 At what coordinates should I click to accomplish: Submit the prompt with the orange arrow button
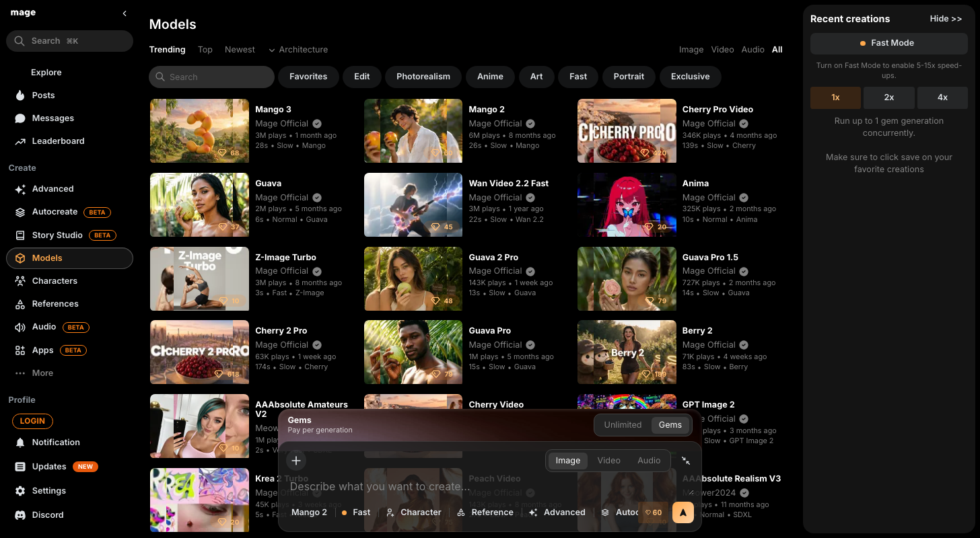coord(683,512)
